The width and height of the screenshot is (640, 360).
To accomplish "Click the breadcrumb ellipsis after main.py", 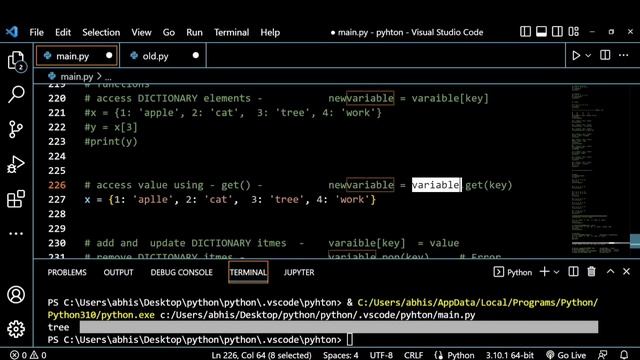I will [108, 77].
